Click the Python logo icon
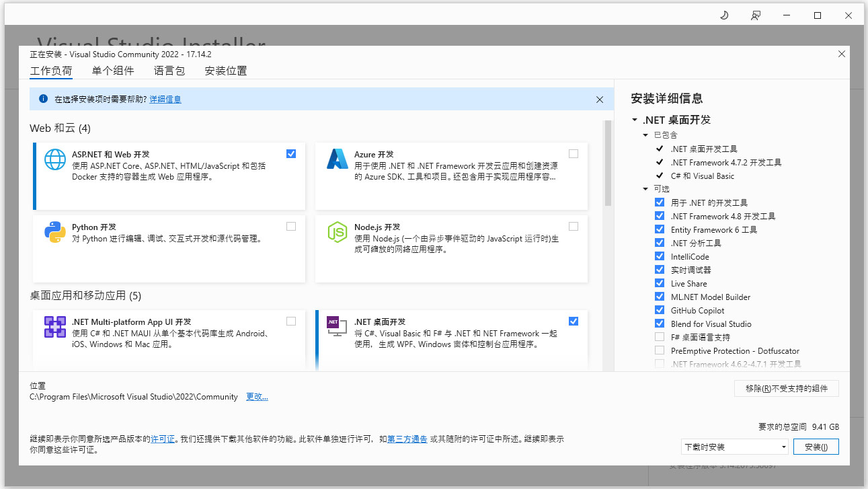Image resolution: width=868 pixels, height=489 pixels. click(55, 232)
